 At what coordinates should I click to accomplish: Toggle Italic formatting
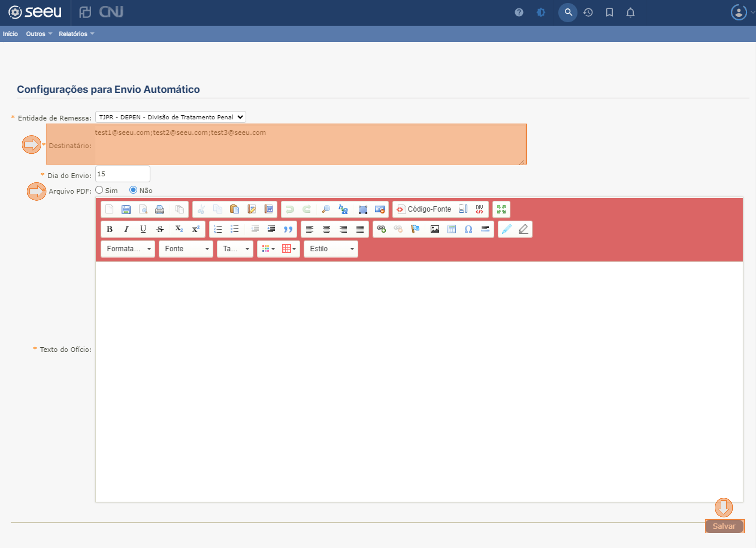point(126,229)
